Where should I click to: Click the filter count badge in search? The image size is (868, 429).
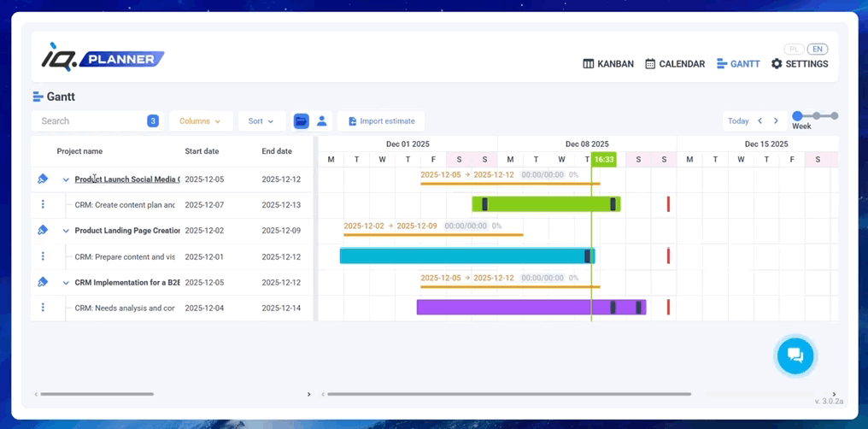point(153,121)
